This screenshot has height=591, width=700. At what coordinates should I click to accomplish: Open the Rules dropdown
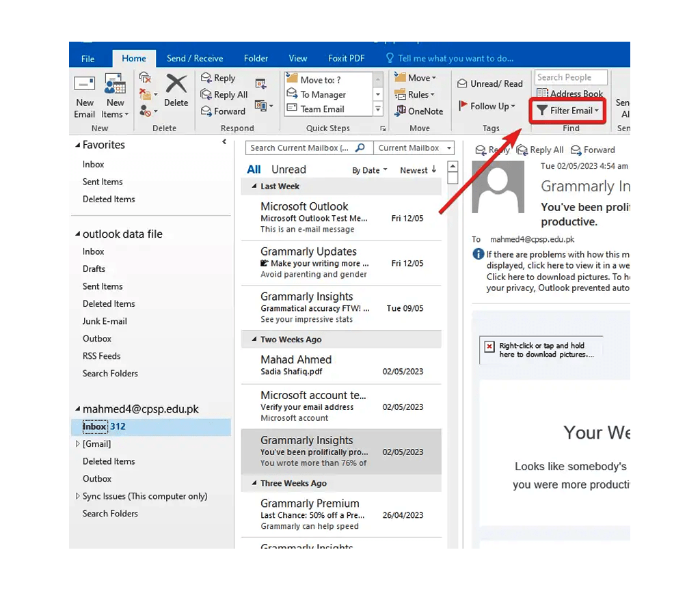[x=414, y=94]
